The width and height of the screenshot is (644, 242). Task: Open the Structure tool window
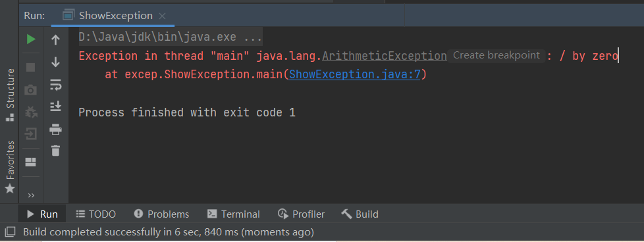point(10,95)
